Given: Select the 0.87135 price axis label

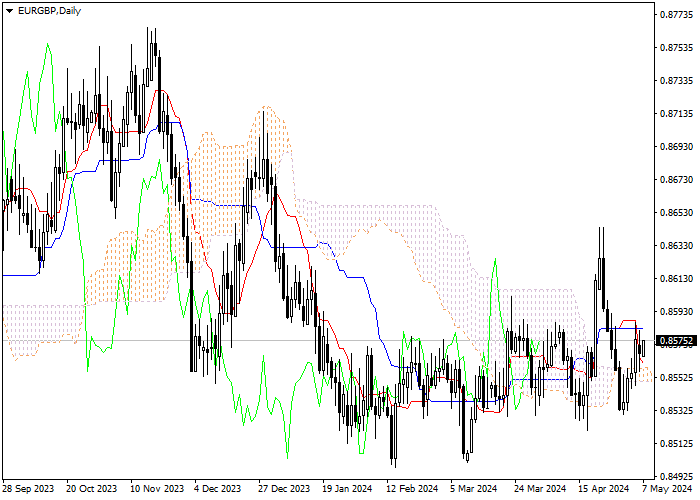Looking at the screenshot, I should 677,114.
